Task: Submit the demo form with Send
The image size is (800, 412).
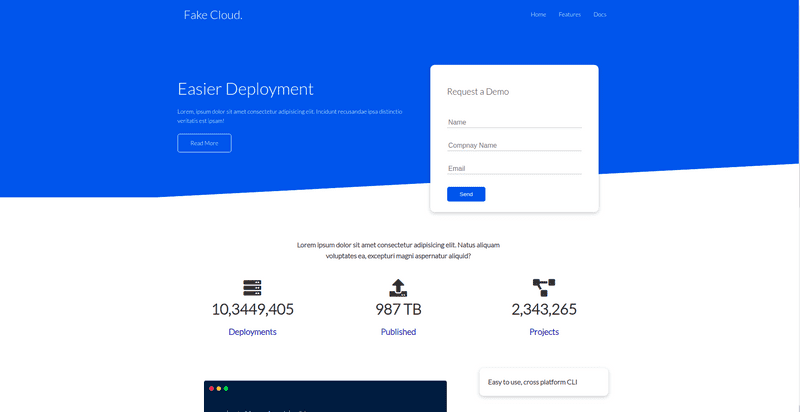Action: click(466, 194)
